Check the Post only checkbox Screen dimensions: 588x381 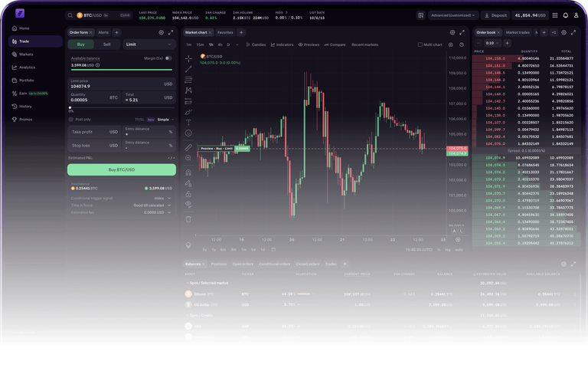(x=71, y=120)
